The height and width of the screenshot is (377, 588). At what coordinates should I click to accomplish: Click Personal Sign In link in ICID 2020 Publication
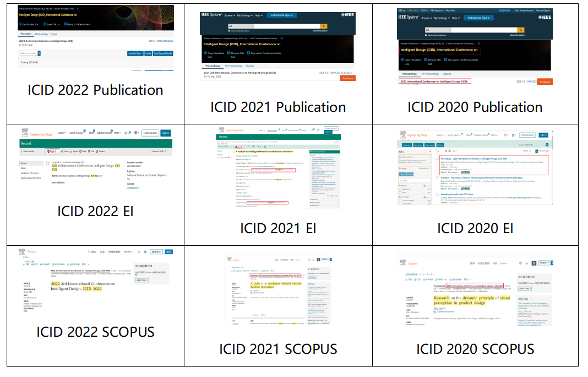click(543, 10)
